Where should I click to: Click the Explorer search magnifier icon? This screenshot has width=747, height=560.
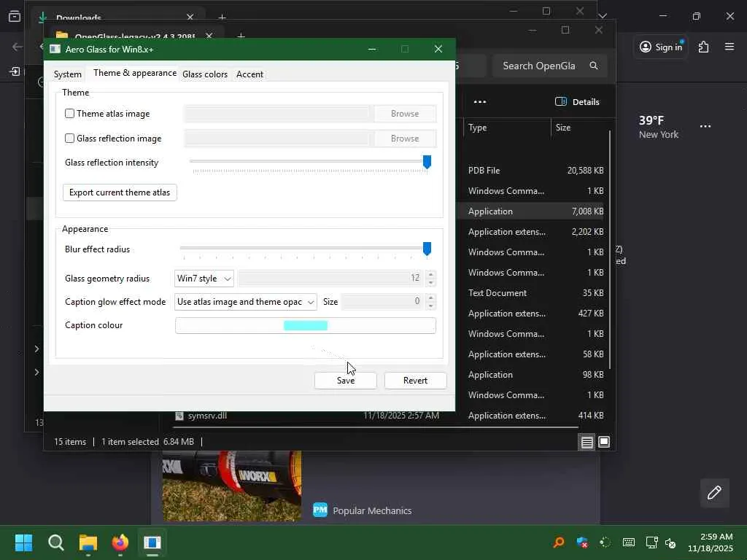click(x=594, y=66)
